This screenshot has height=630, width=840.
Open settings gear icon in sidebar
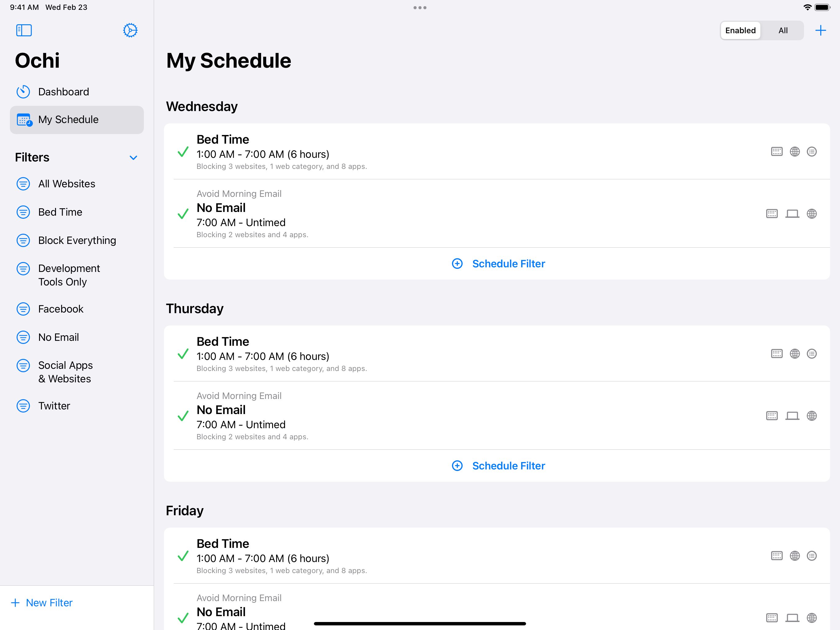coord(130,30)
